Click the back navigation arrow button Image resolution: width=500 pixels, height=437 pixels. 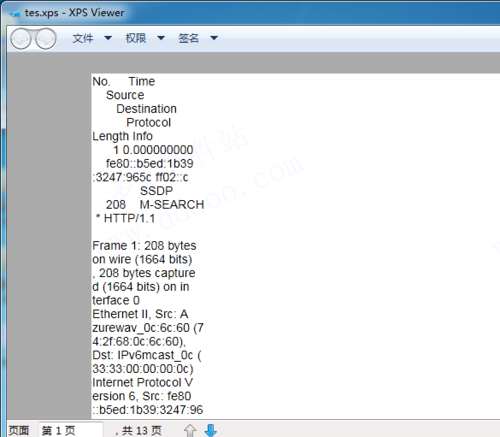coord(21,39)
